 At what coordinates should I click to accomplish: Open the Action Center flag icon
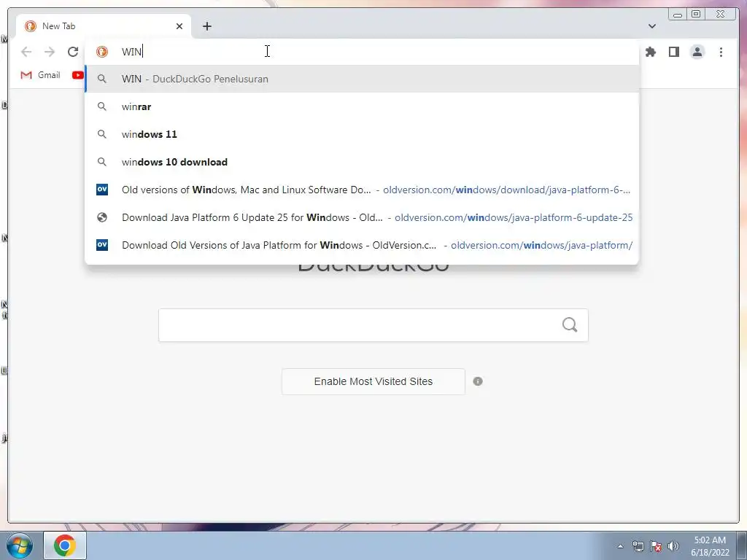656,546
